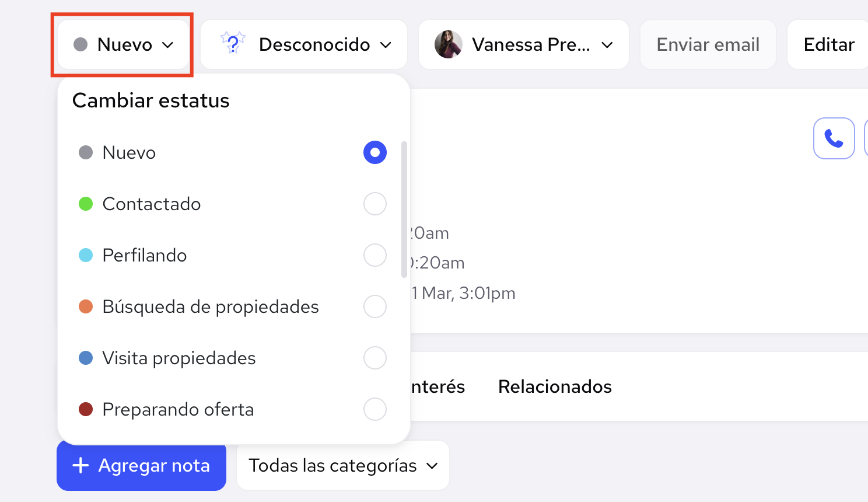Click the green Contactado color dot

(86, 204)
